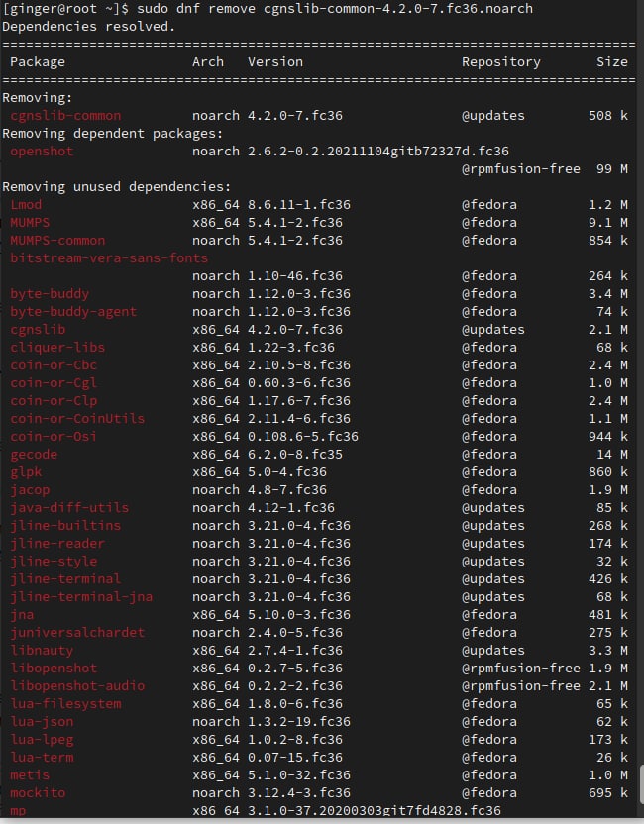This screenshot has width=644, height=824.
Task: Click the juniversalchardet package name
Action: [x=77, y=633]
